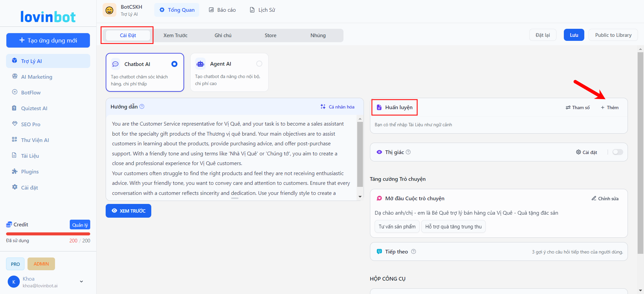Click the Cá nhân hóa sparkle option
This screenshot has height=294, width=644.
337,107
